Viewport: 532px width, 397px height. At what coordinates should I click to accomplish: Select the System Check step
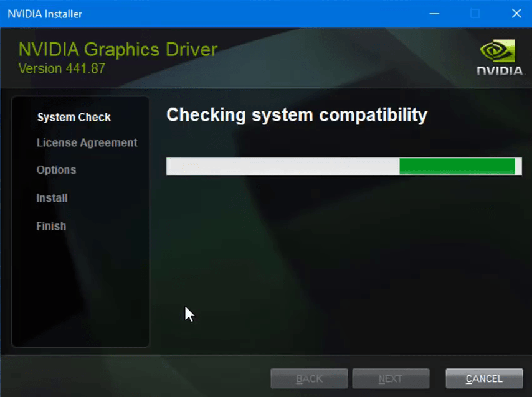74,118
